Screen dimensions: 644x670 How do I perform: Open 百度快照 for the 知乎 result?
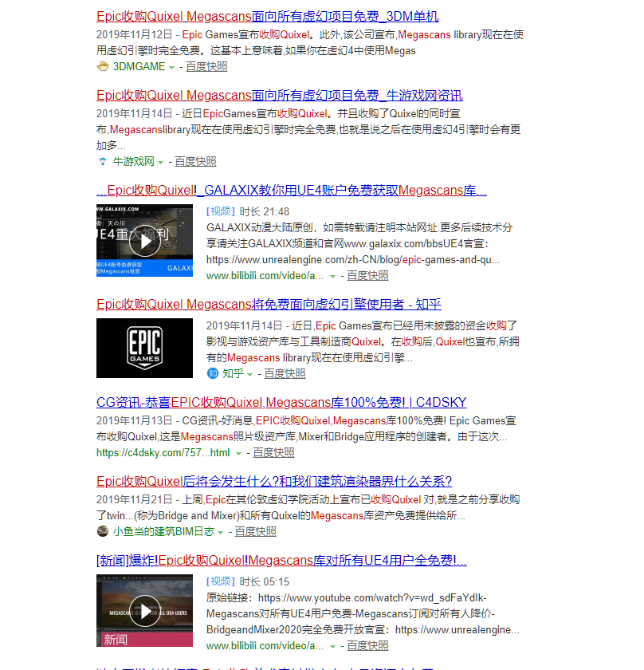click(x=285, y=374)
